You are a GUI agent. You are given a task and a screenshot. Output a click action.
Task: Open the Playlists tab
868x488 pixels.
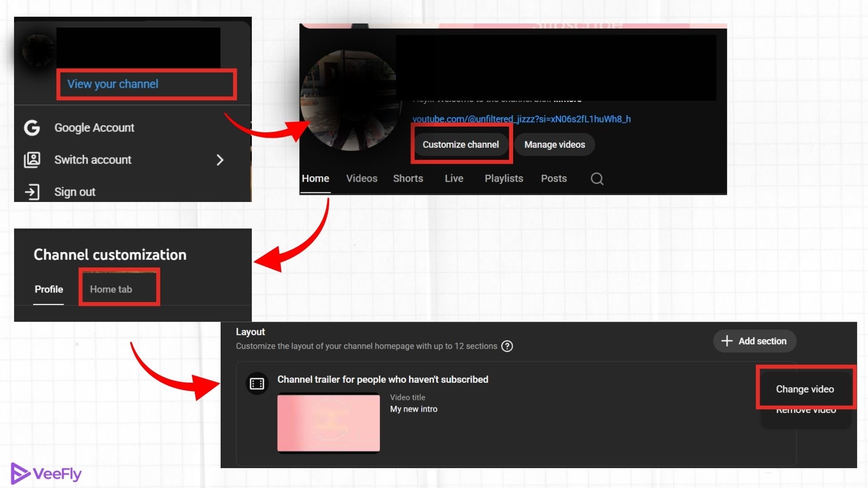[x=504, y=178]
